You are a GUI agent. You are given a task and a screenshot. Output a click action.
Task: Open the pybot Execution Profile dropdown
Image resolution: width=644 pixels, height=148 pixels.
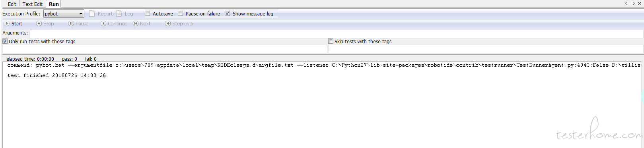pos(64,13)
